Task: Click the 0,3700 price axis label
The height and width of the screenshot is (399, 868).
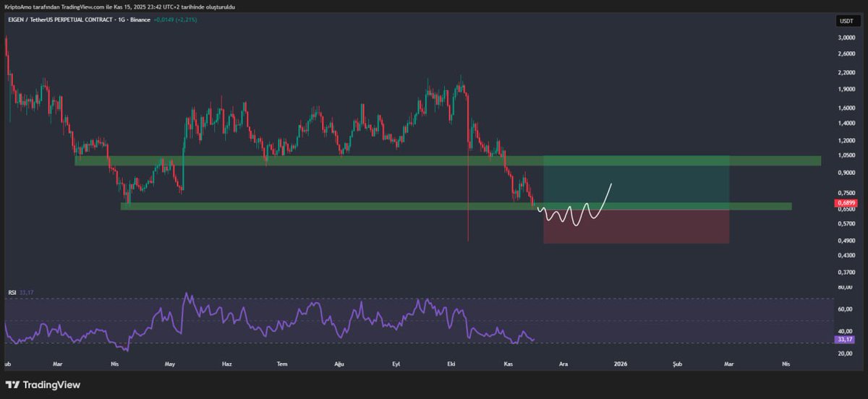Action: [x=846, y=273]
